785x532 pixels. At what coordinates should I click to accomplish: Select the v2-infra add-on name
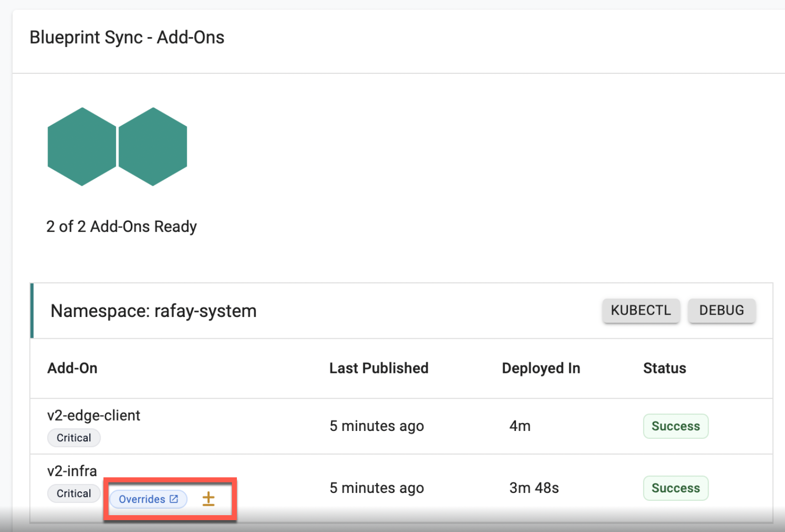(72, 471)
